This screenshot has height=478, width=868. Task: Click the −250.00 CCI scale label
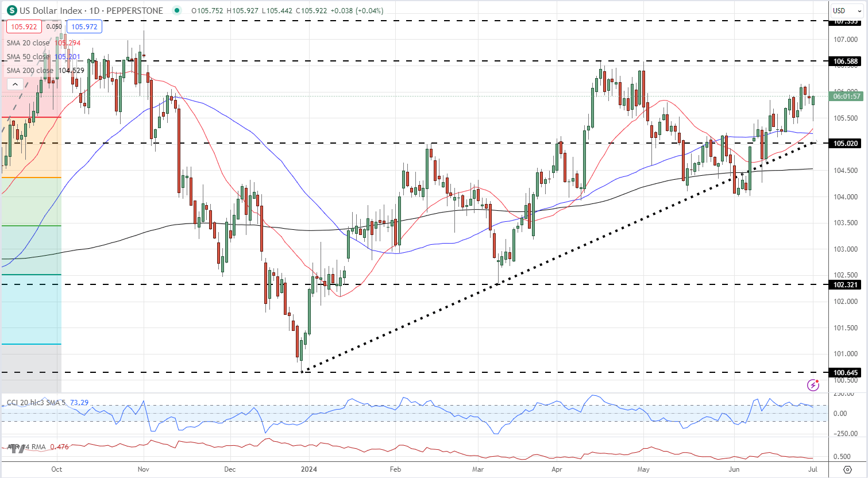[x=846, y=433]
